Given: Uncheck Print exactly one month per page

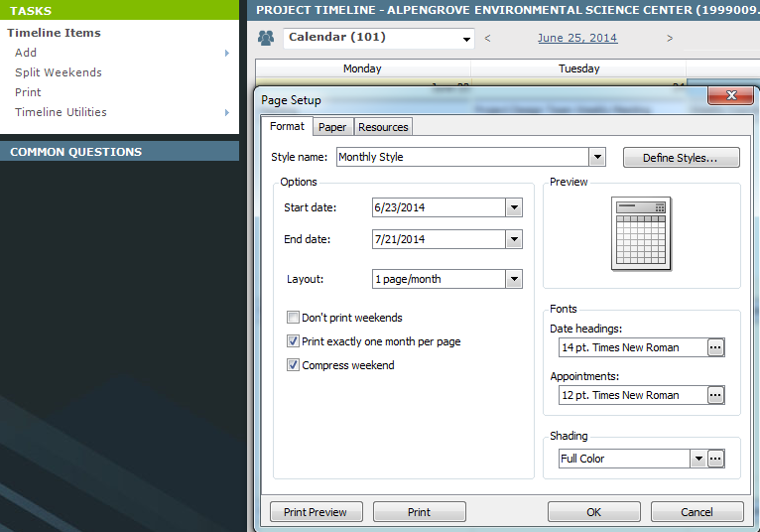Looking at the screenshot, I should click(293, 340).
